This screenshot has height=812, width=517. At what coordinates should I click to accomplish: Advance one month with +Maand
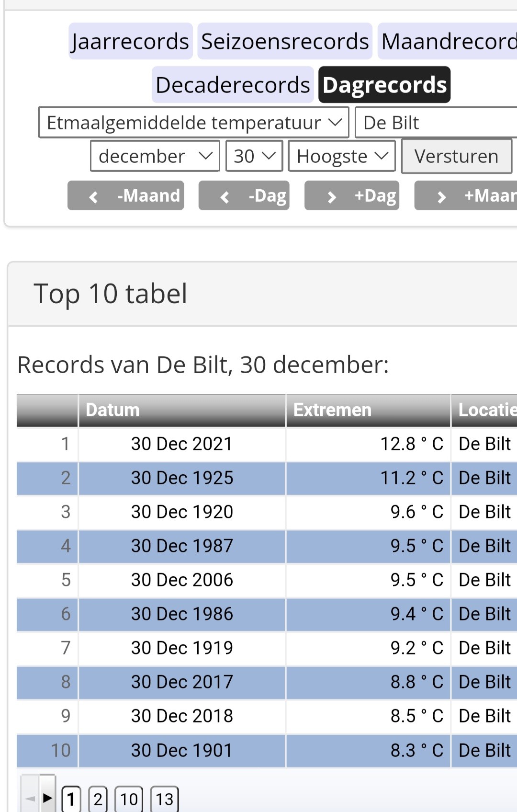coord(466,195)
